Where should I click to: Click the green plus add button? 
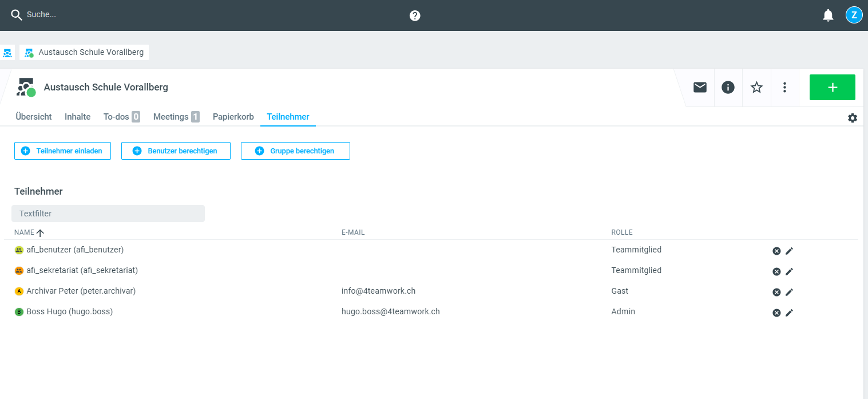[832, 87]
